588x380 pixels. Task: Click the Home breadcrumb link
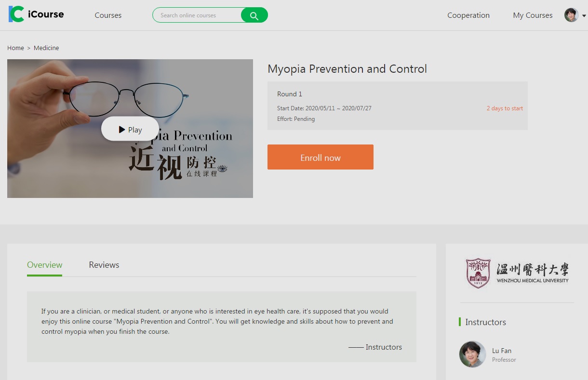15,48
